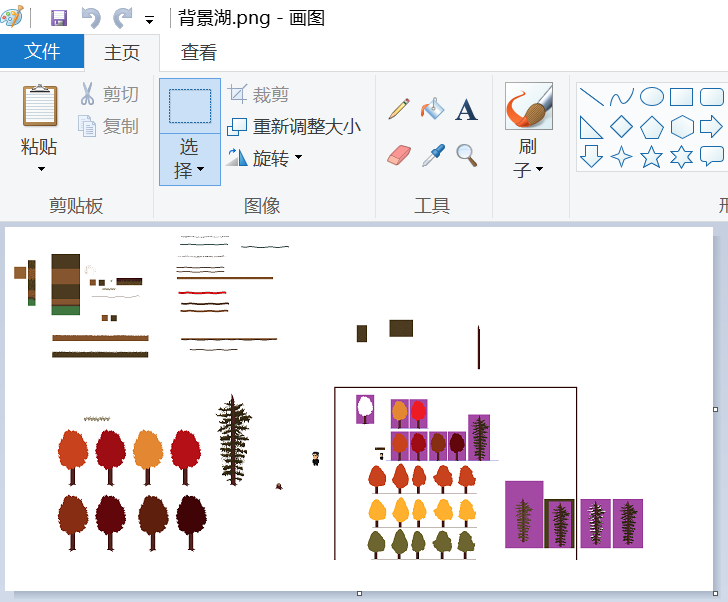Image resolution: width=728 pixels, height=602 pixels.
Task: Switch to the 查看 tab
Action: [199, 52]
